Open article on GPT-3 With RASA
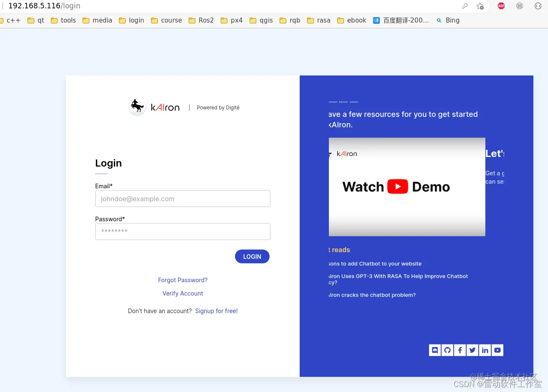Viewport: 548px width, 392px height. pos(398,279)
